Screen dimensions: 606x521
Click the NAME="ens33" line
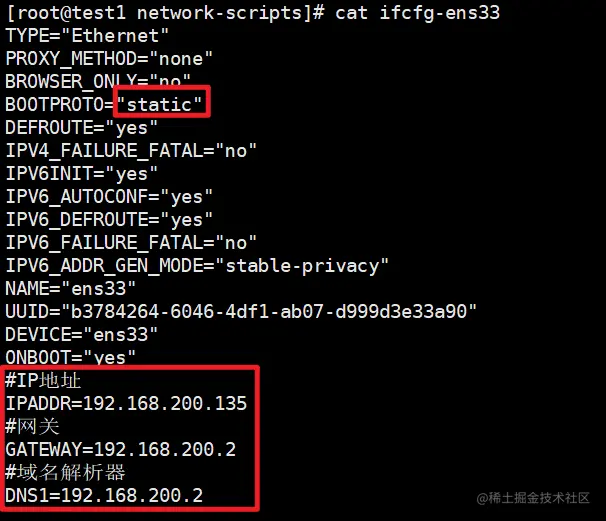coord(71,289)
